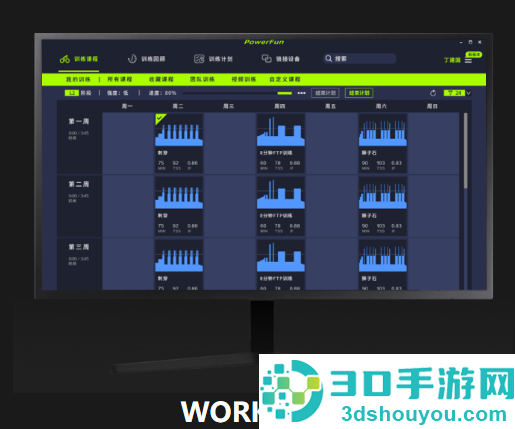The height and width of the screenshot is (429, 515).
Task: Click inside the 搜索 search field
Action: 359,59
